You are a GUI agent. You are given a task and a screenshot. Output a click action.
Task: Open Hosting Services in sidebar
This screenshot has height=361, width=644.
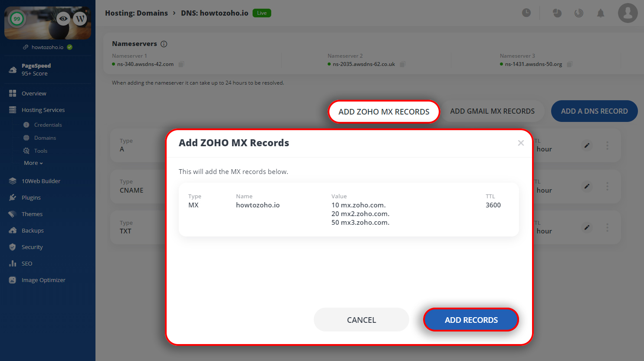click(43, 110)
